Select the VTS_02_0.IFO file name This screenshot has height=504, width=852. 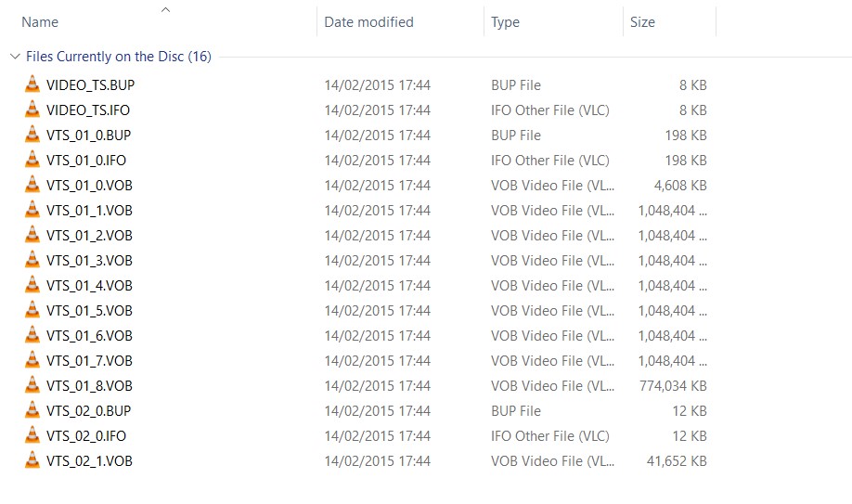pos(86,435)
